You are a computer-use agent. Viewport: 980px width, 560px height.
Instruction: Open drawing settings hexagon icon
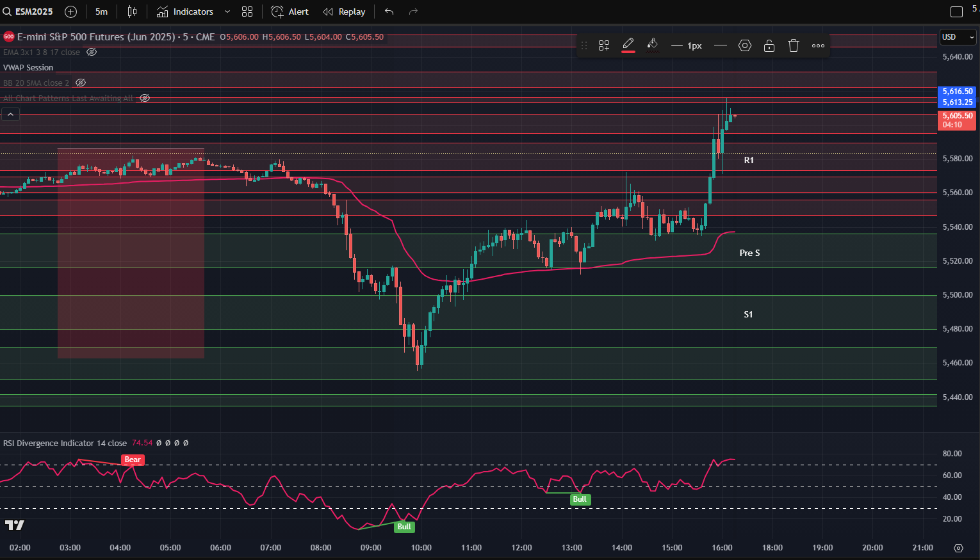click(x=745, y=45)
